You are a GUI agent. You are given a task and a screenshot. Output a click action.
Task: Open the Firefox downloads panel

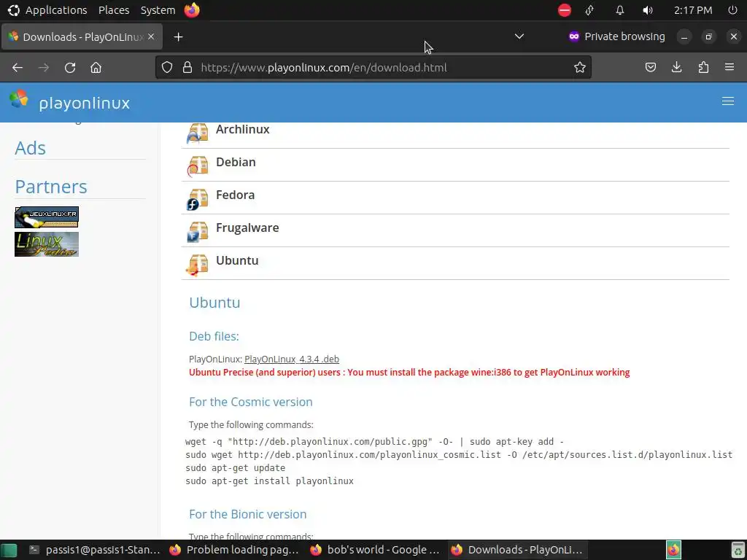point(676,68)
